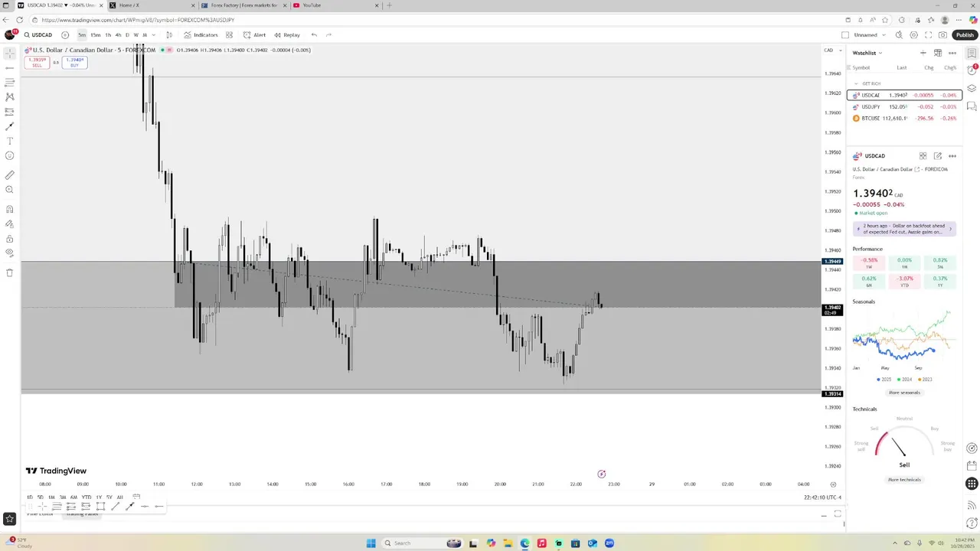Switch to the 1h timeframe
The width and height of the screenshot is (980, 551).
pyautogui.click(x=108, y=34)
